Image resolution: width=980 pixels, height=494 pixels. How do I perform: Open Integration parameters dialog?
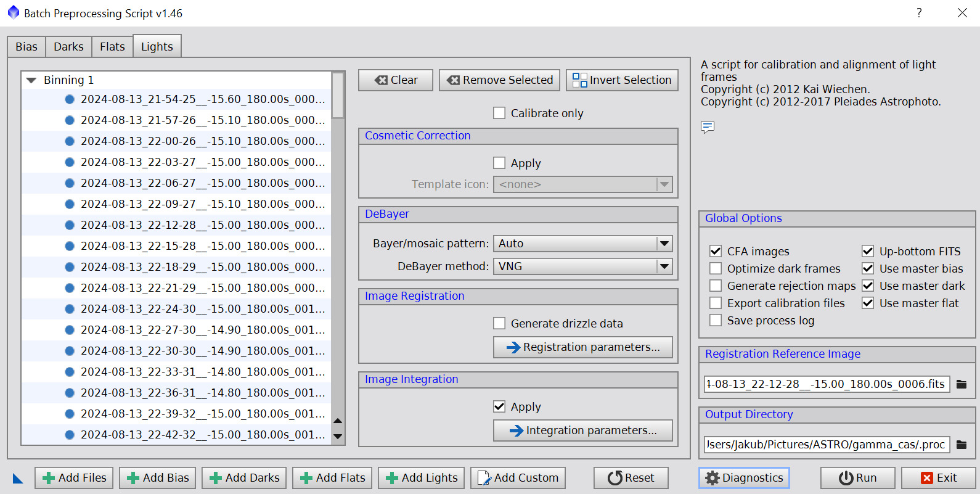582,430
